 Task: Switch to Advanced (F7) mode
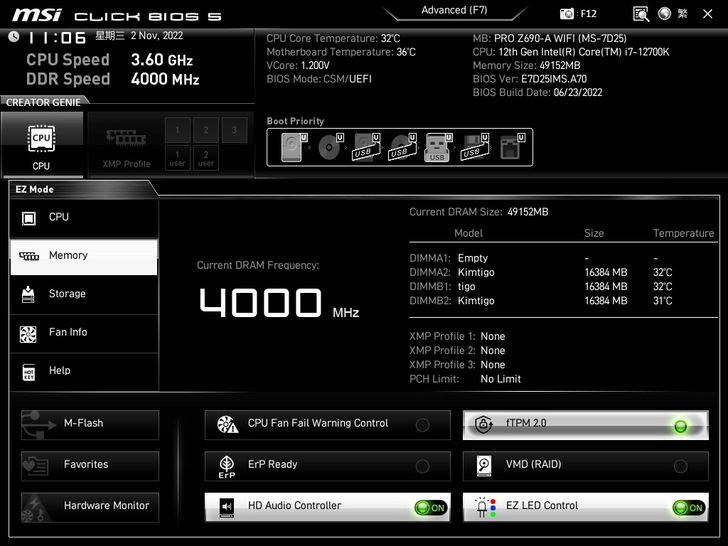point(454,10)
